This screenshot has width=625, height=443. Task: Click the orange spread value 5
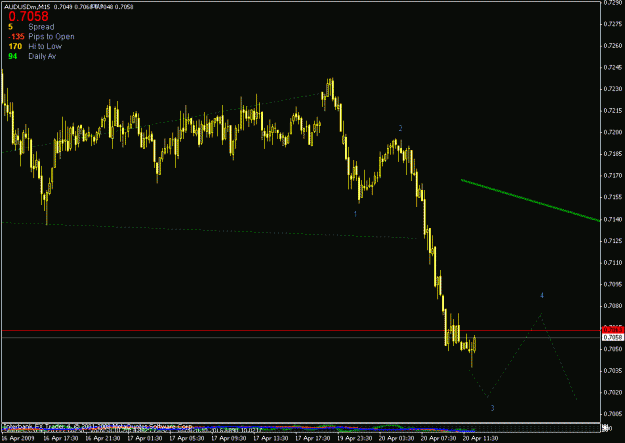click(x=10, y=27)
